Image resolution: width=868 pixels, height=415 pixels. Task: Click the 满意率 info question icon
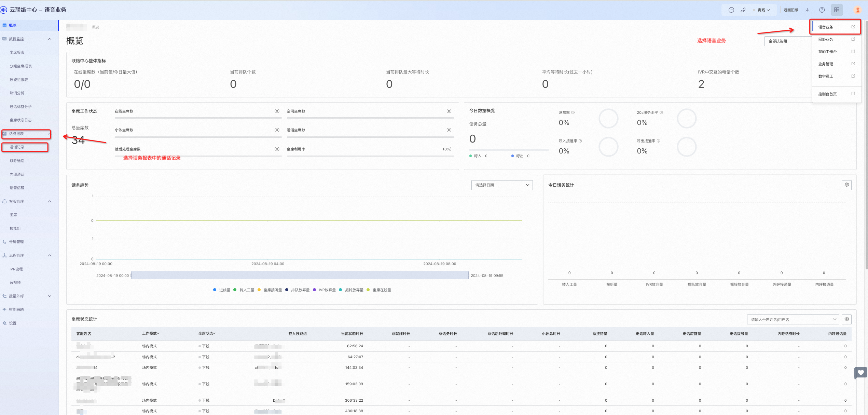point(573,112)
